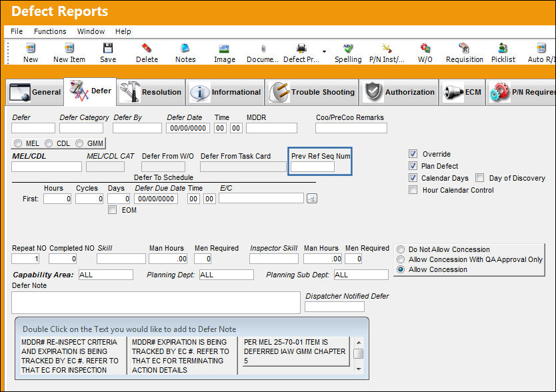This screenshot has width=556, height=392.
Task: Click the Defect Print printer icon
Action: 301,48
